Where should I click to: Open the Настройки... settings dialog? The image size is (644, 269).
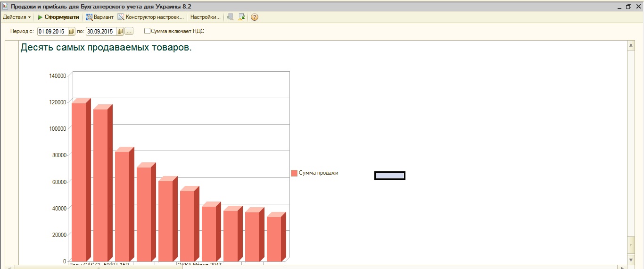[205, 17]
